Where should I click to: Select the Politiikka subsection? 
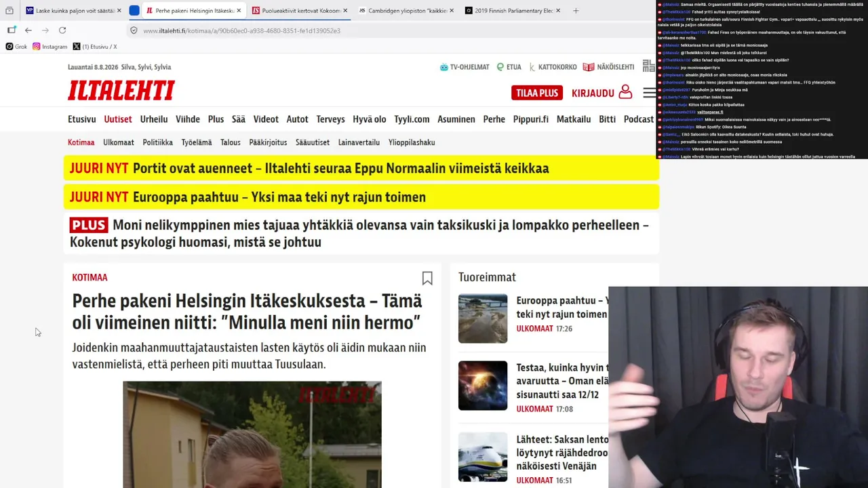coord(157,142)
